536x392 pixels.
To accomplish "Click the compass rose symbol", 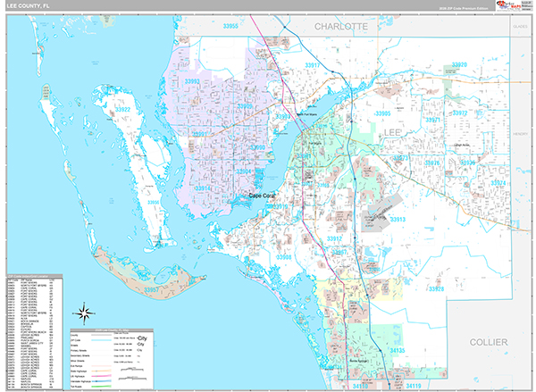I will point(84,313).
